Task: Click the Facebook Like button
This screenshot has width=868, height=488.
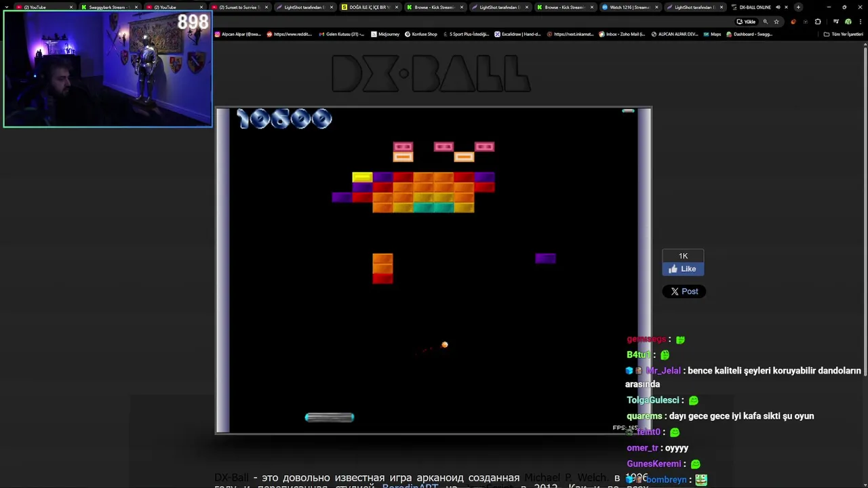Action: click(x=683, y=269)
